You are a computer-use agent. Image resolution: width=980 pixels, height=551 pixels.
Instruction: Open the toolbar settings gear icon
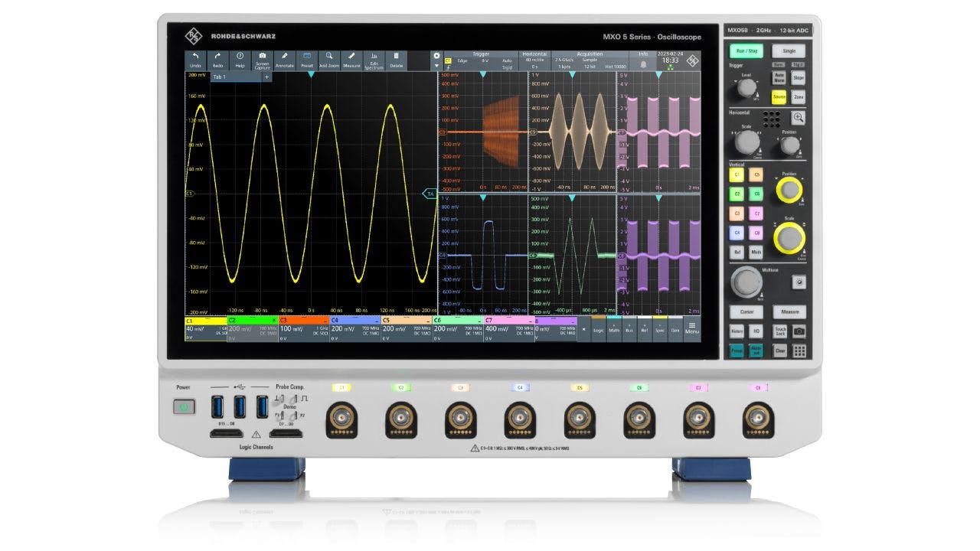point(436,54)
